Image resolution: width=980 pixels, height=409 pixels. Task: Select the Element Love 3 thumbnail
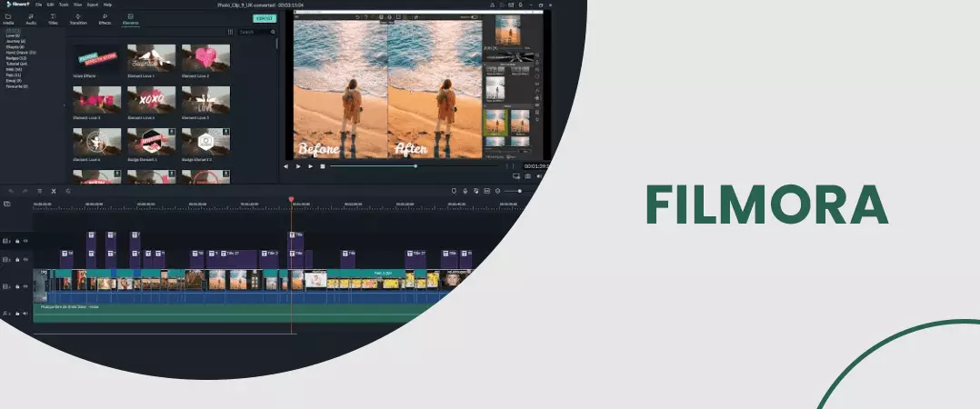(x=97, y=100)
